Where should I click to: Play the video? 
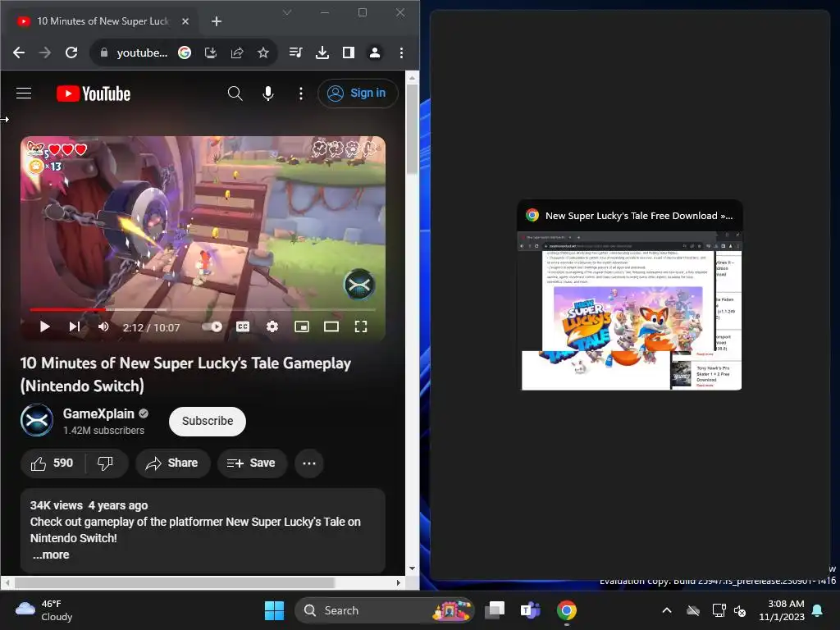point(44,326)
